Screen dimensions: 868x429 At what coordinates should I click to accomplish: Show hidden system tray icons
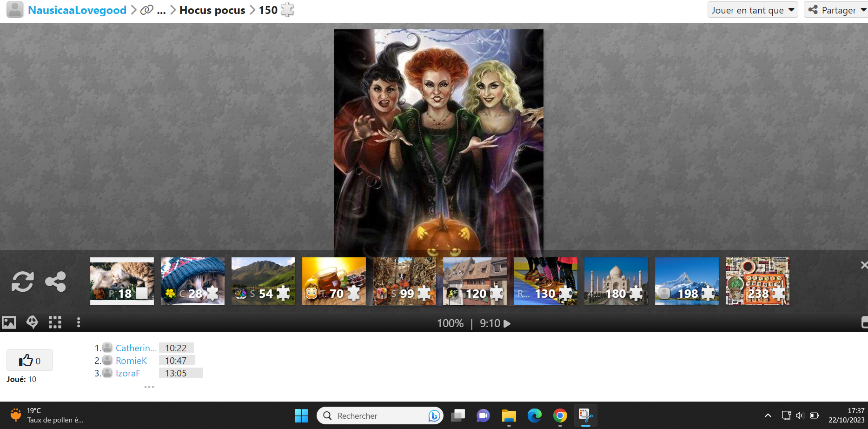coord(768,416)
